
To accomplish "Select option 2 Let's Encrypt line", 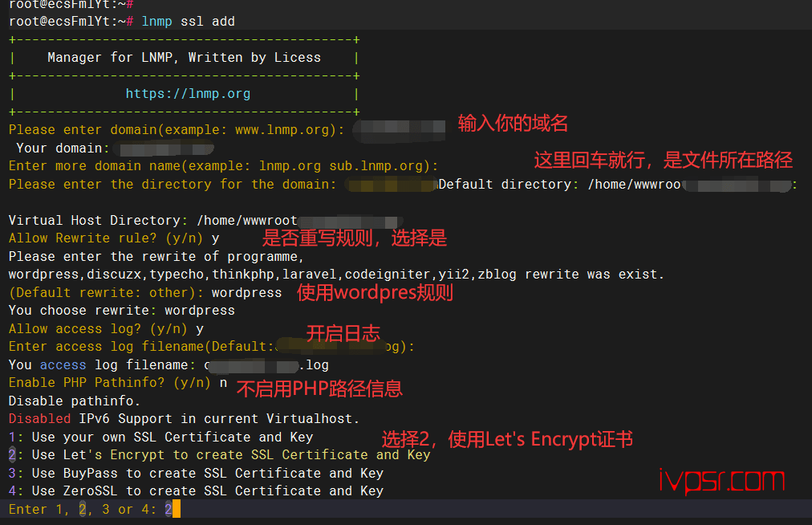I will [220, 455].
